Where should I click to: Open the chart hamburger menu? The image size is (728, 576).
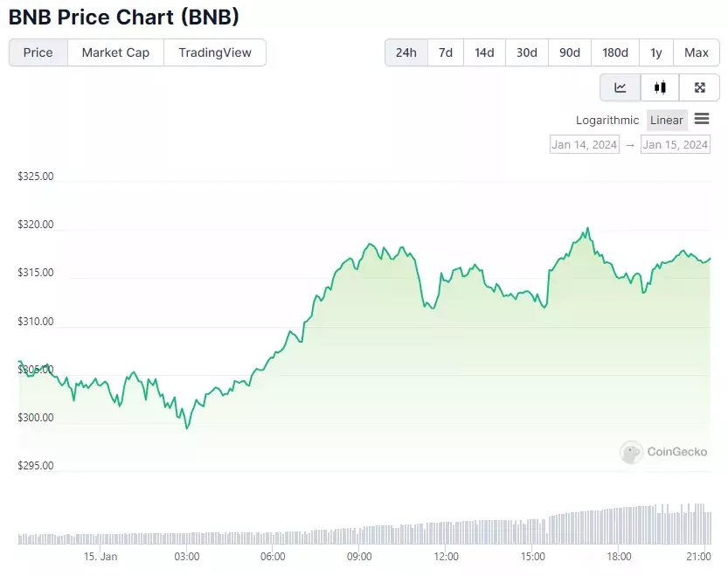pos(702,119)
